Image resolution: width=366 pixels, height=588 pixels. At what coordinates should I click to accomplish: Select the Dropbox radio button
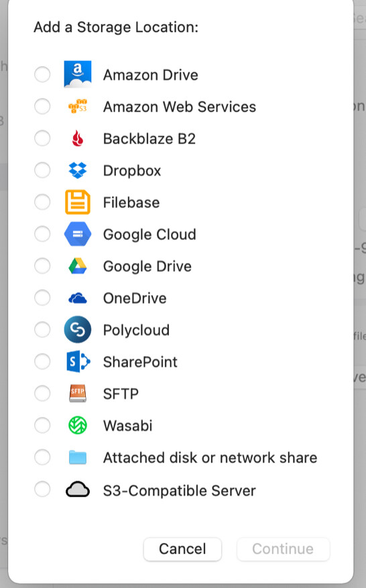(x=42, y=170)
